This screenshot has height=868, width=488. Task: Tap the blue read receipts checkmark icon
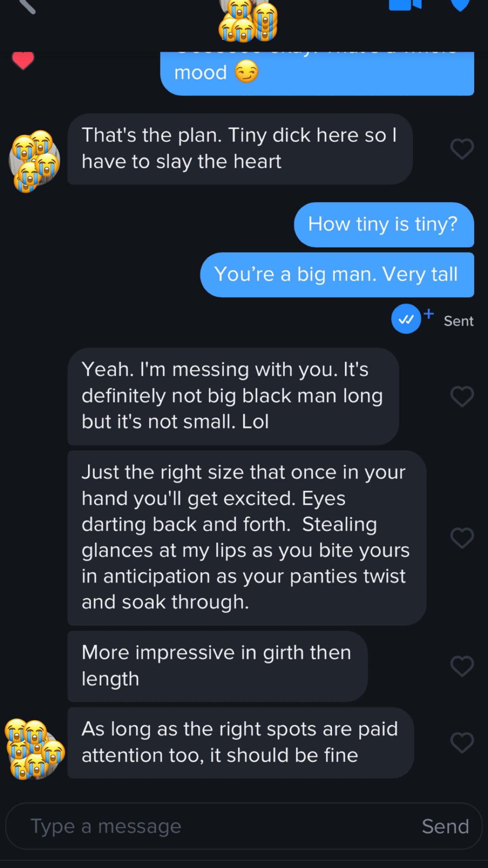tap(406, 319)
